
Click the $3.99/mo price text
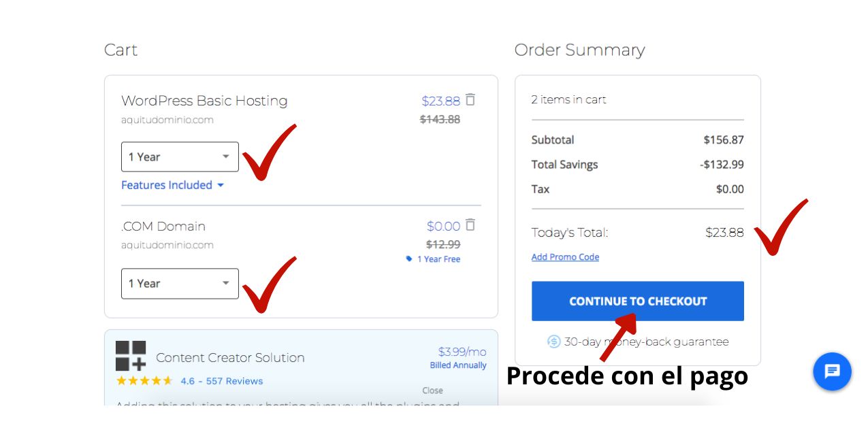(462, 352)
